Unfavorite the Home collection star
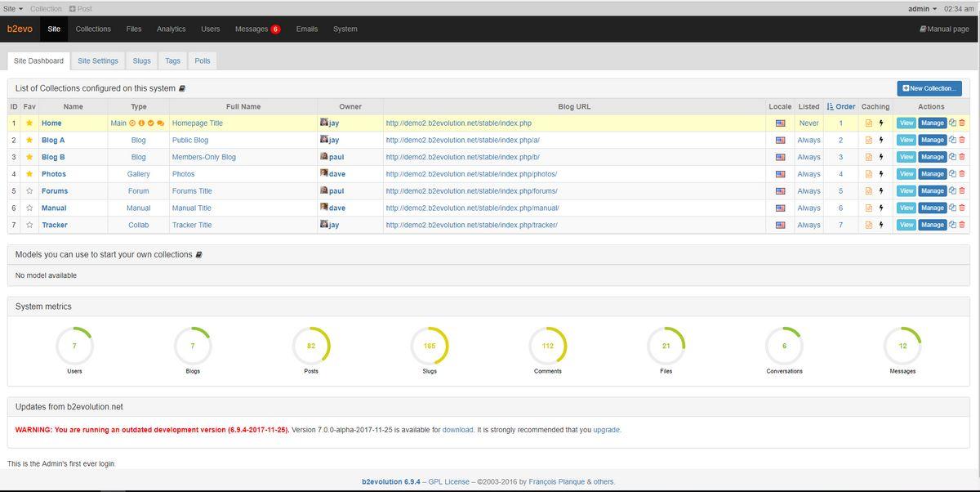 point(29,123)
